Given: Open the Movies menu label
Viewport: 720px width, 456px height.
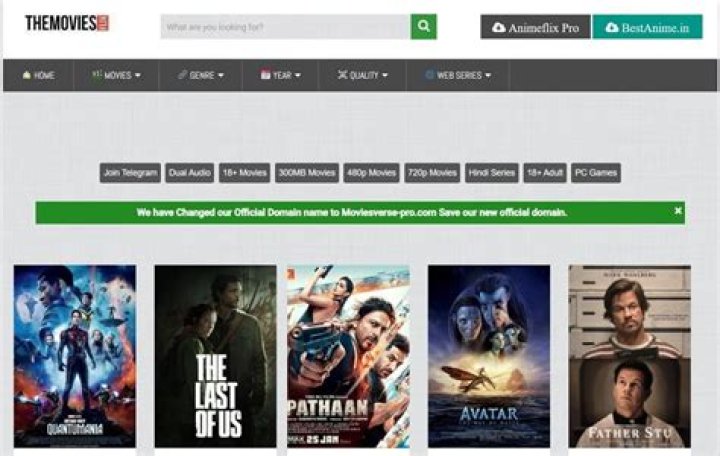Looking at the screenshot, I should [118, 75].
